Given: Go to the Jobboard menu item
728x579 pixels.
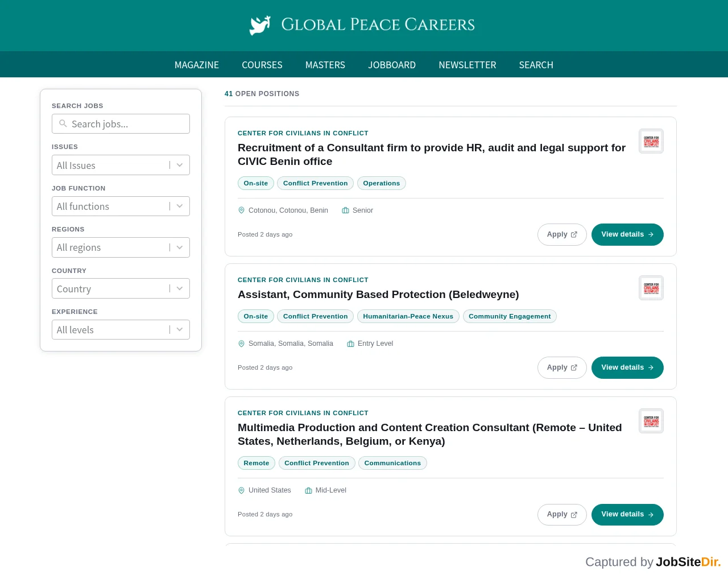Looking at the screenshot, I should coord(392,65).
